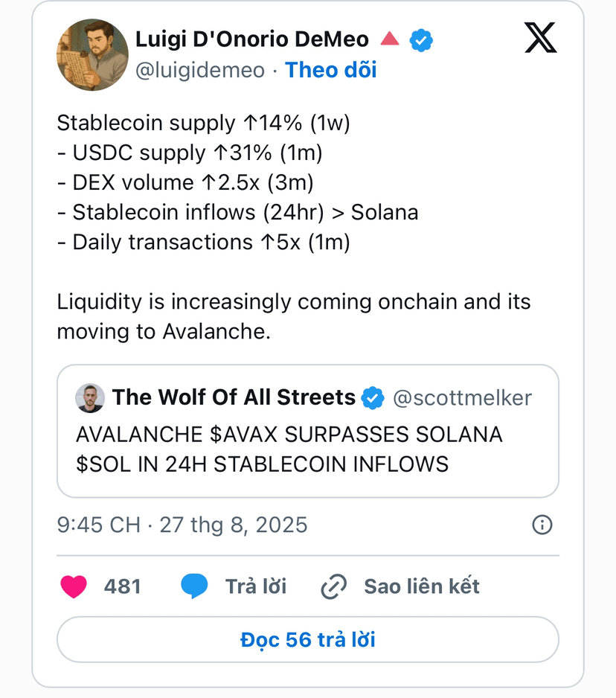The image size is (616, 698).
Task: Open Đọc 56 trả lời button
Action: pyautogui.click(x=308, y=640)
